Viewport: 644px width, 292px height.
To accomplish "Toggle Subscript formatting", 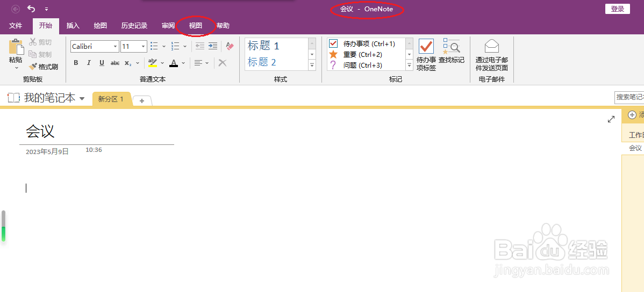I will click(x=128, y=63).
